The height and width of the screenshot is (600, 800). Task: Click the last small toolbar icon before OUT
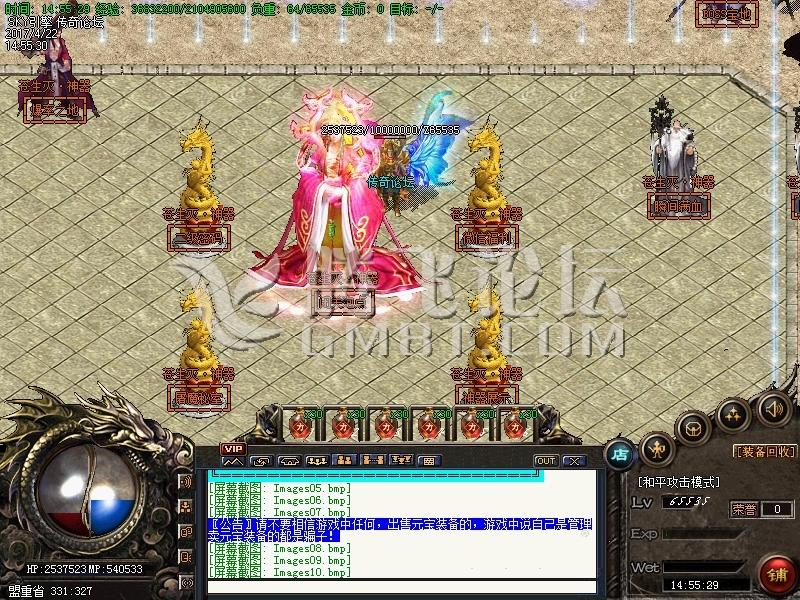point(428,461)
